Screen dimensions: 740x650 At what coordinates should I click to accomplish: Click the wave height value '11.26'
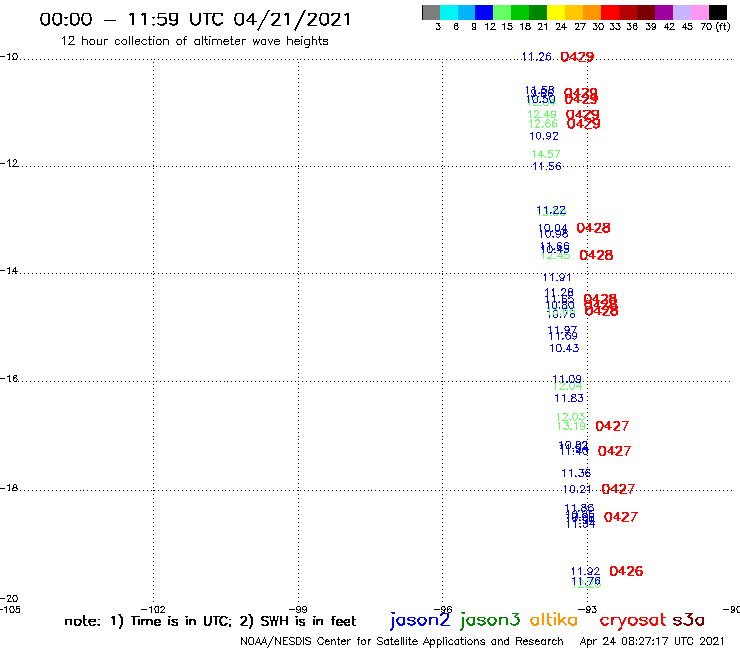click(537, 57)
